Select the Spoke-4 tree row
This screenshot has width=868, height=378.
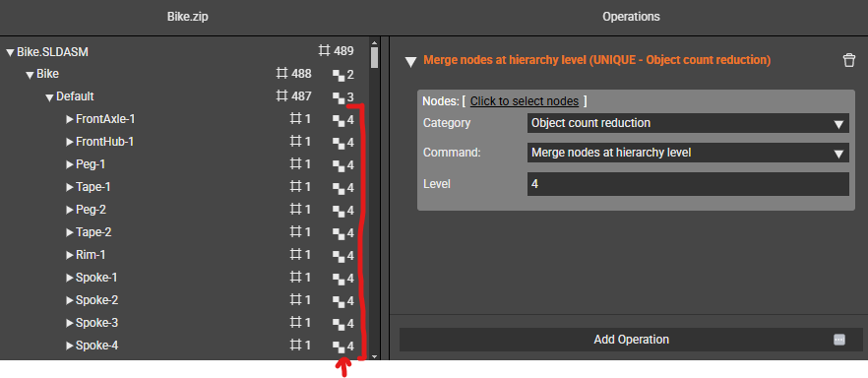pos(184,346)
